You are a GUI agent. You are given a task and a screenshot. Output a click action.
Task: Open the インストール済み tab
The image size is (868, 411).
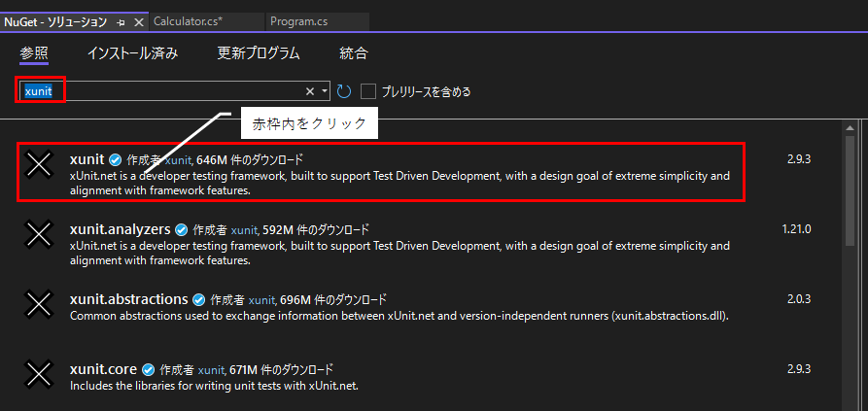click(133, 53)
